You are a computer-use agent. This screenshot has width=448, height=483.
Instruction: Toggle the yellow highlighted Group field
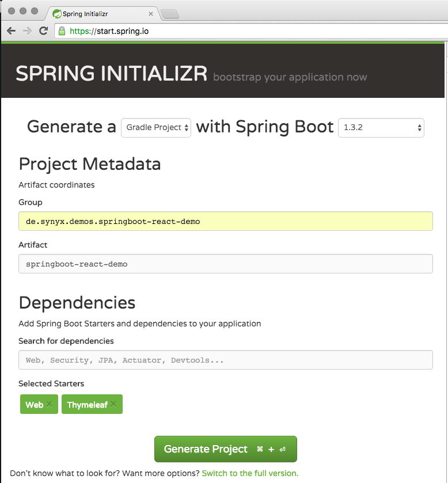tap(225, 221)
